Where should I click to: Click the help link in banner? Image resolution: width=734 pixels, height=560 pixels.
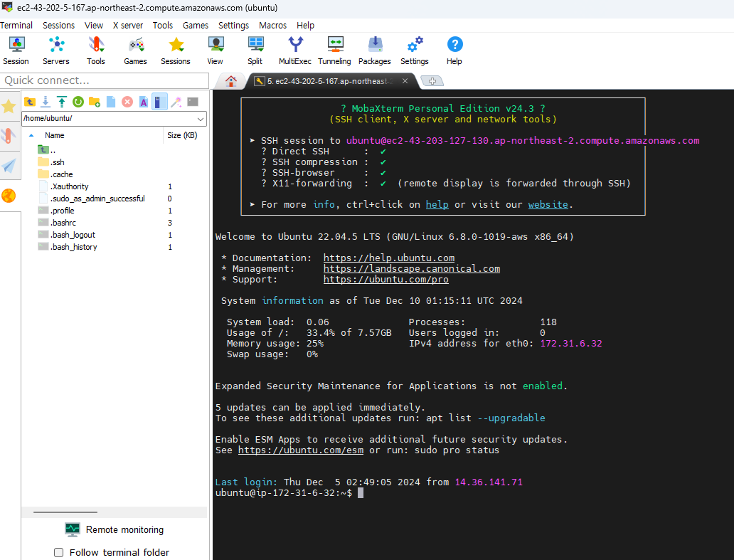point(437,205)
